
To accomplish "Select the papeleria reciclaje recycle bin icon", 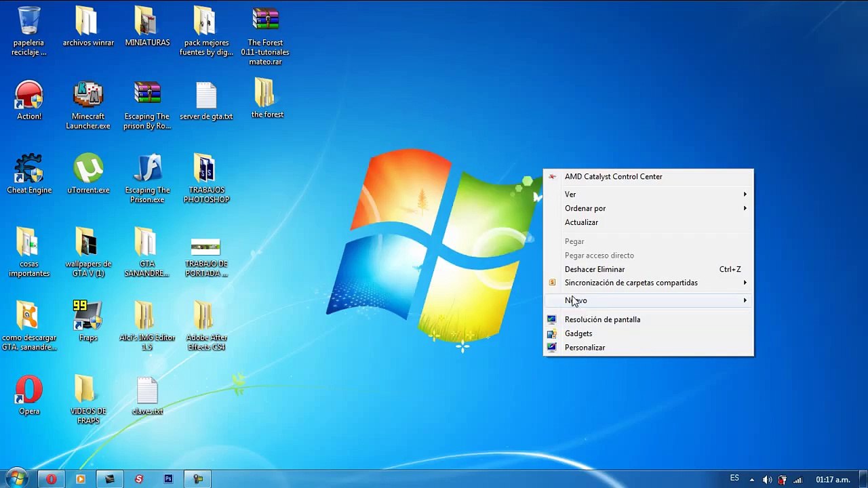I will pos(28,31).
